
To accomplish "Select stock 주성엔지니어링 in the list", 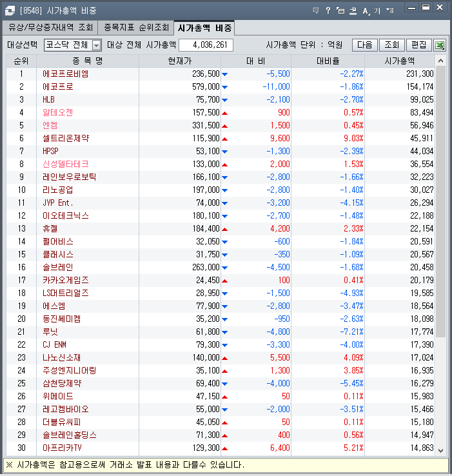I will [x=69, y=371].
